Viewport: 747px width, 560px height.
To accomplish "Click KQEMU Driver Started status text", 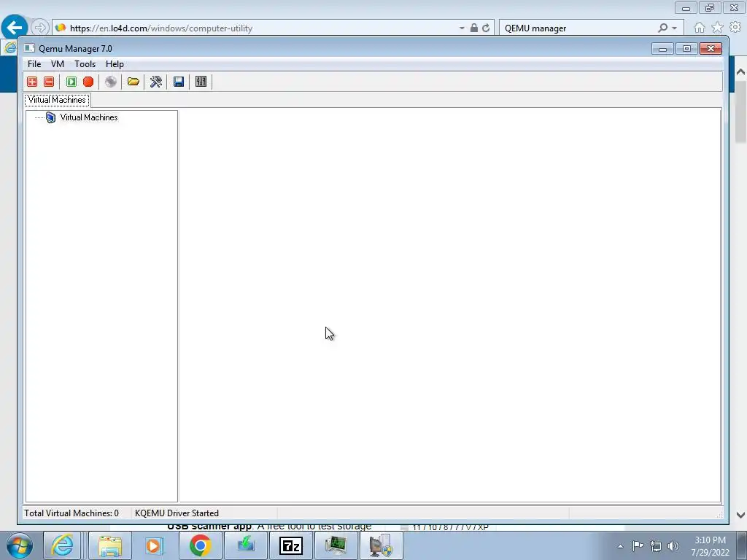I will tap(177, 513).
